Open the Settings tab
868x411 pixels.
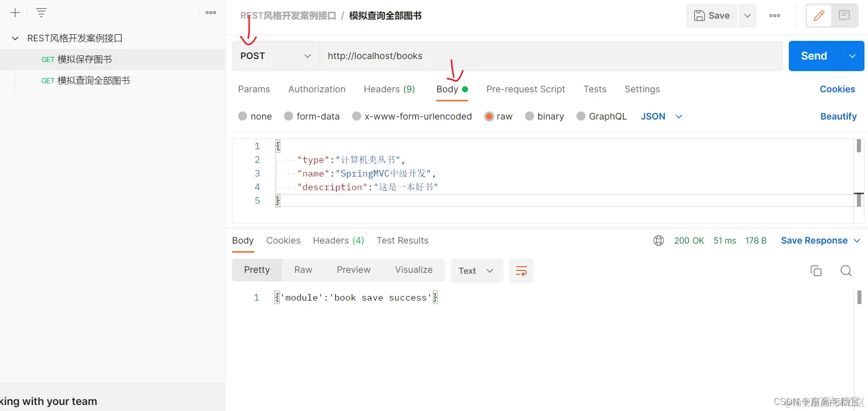642,89
